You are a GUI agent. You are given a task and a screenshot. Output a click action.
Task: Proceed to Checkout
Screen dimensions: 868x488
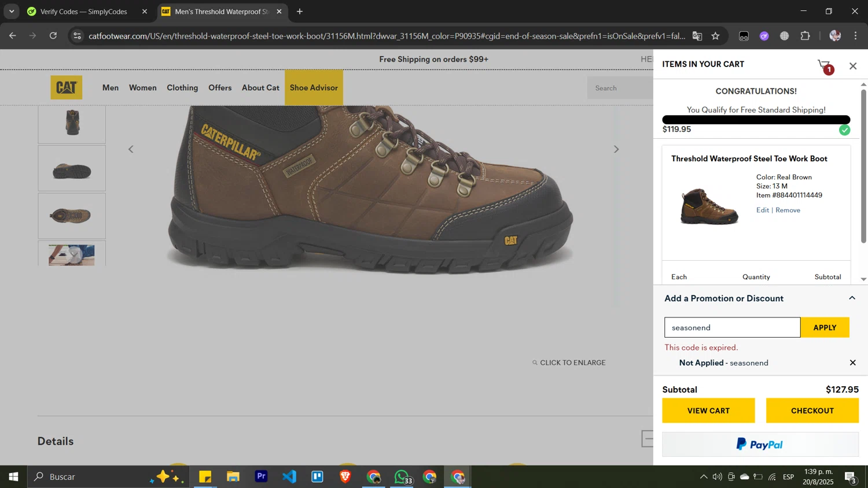[x=812, y=411]
